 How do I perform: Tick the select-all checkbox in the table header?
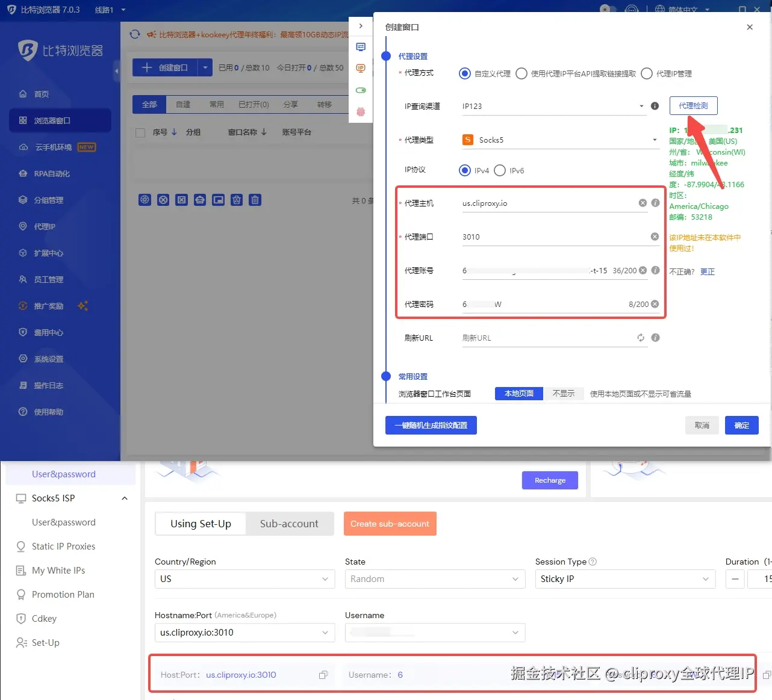click(x=140, y=132)
